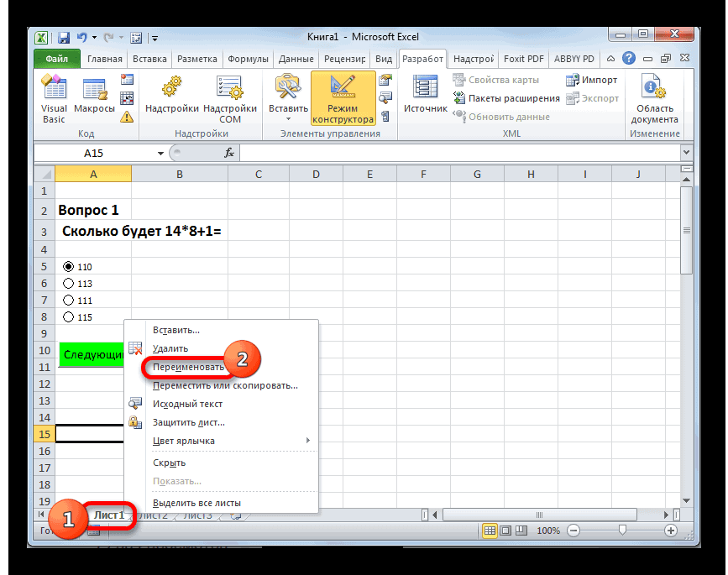Open the XML Source (Источник) pane
The height and width of the screenshot is (575, 728).
425,94
